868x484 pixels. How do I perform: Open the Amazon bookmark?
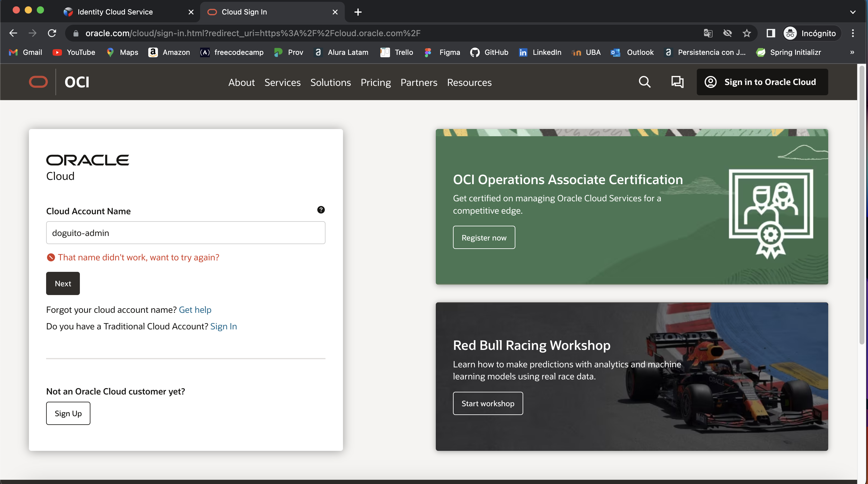169,52
